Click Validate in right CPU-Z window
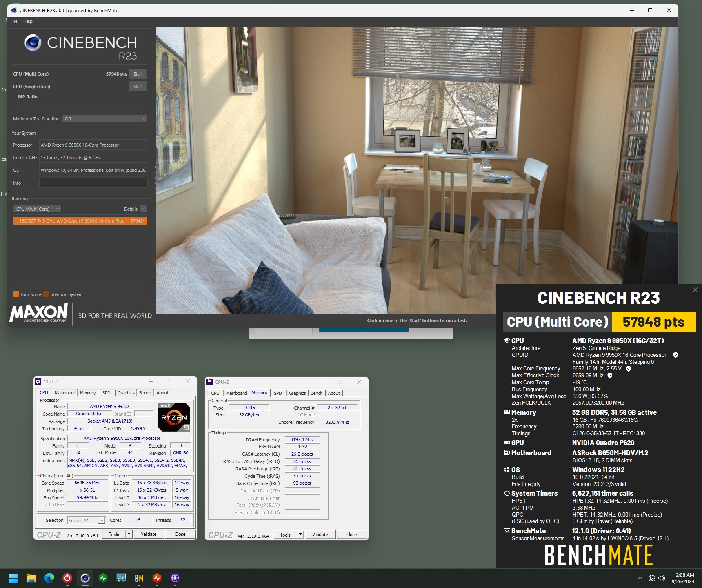This screenshot has height=588, width=702. [x=320, y=535]
